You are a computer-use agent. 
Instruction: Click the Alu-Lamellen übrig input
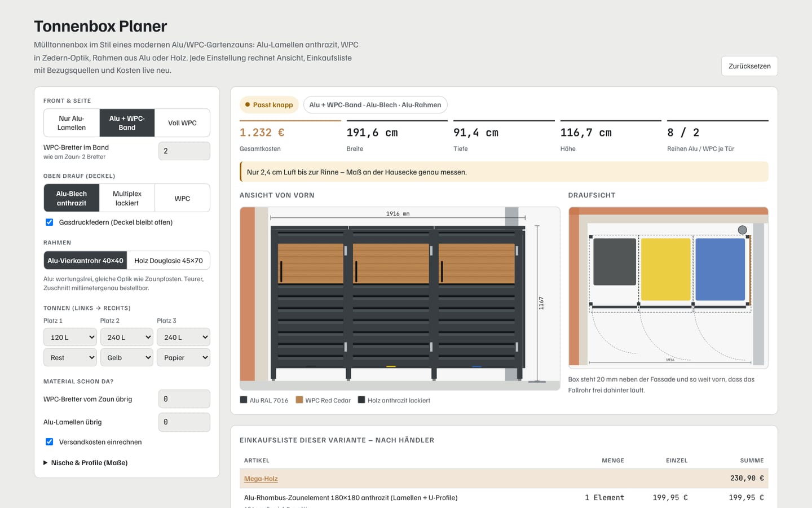(184, 422)
